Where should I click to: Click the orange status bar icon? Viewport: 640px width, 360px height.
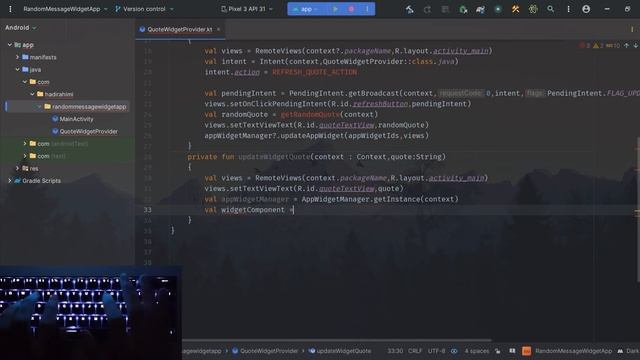527,351
